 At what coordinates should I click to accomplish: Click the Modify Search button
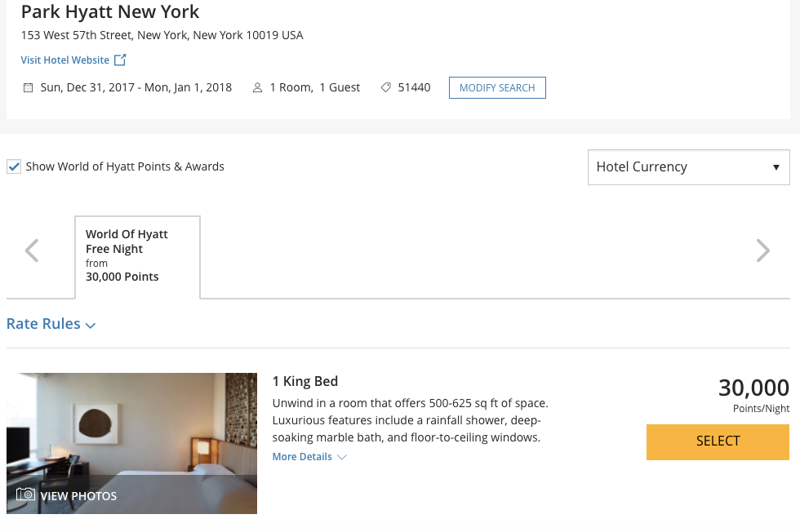[497, 88]
